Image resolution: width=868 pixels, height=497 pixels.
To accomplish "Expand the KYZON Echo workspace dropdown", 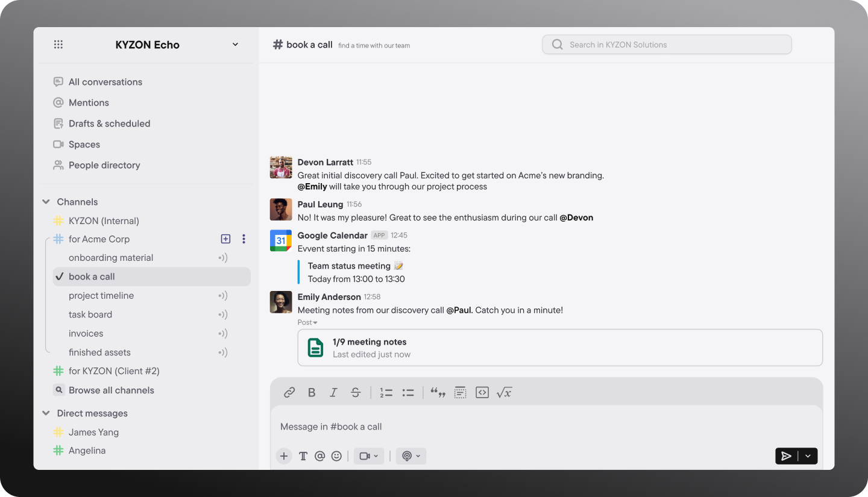I will tap(235, 45).
